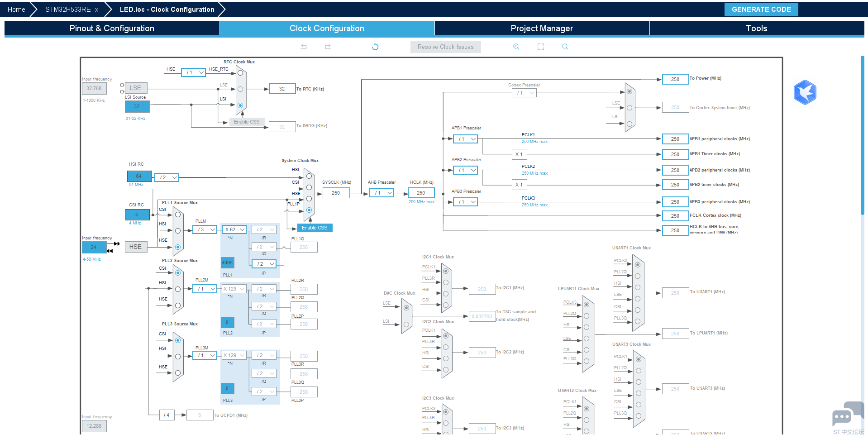868x439 pixels.
Task: Click the HSE oscillator block
Action: click(x=135, y=247)
